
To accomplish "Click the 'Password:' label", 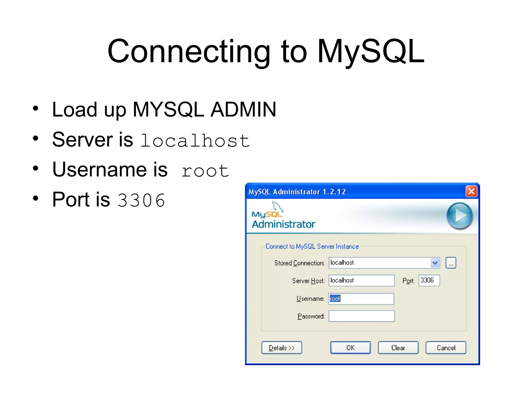I will (x=311, y=316).
